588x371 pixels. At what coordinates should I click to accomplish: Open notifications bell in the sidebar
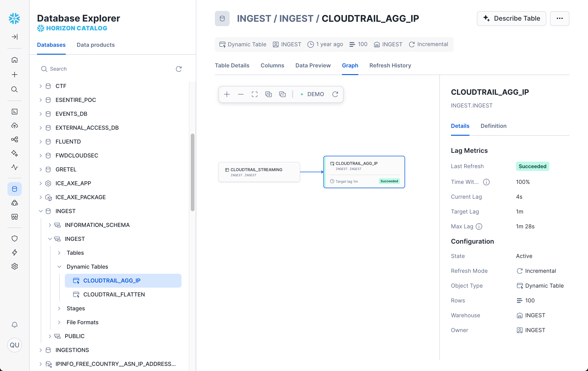point(14,324)
